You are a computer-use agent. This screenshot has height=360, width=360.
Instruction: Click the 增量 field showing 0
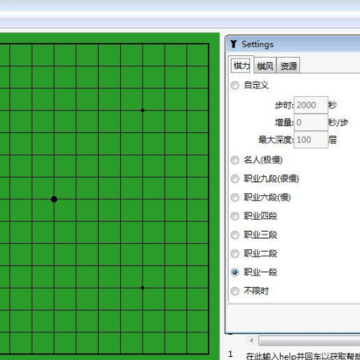[311, 122]
